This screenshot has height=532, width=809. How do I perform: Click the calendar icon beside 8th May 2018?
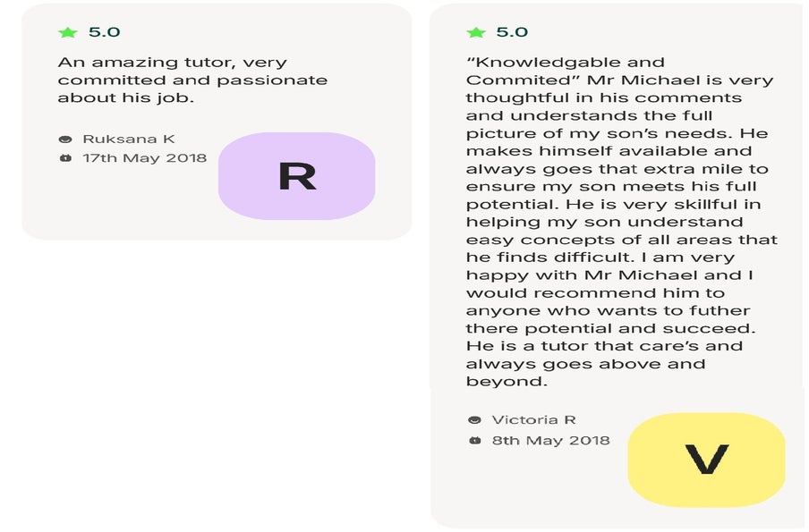pyautogui.click(x=474, y=441)
